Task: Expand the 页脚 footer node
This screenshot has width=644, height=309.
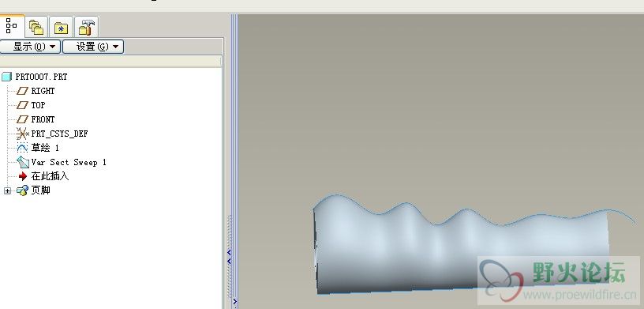Action: [7, 191]
